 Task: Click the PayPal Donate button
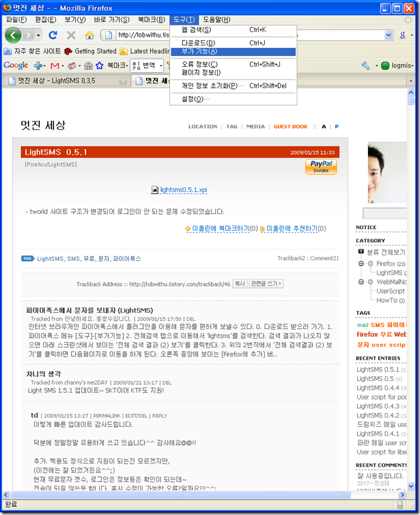point(321,167)
